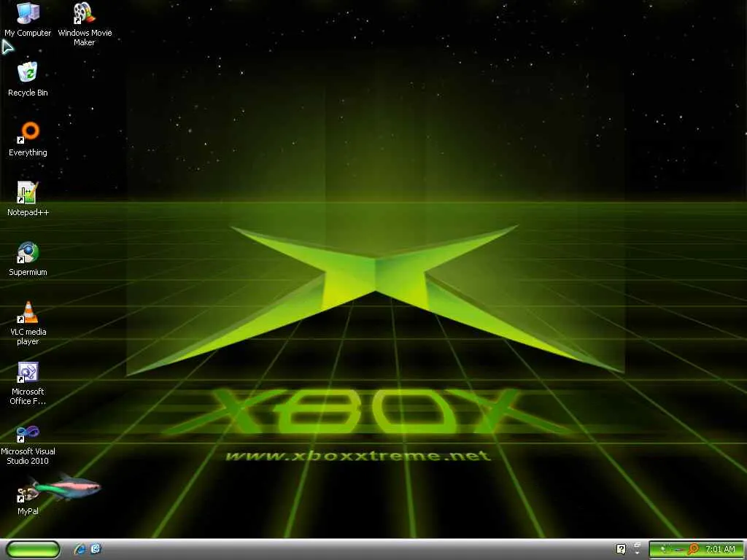Click the 7:01 AM taskbar clock
This screenshot has height=560, width=747.
pos(720,549)
